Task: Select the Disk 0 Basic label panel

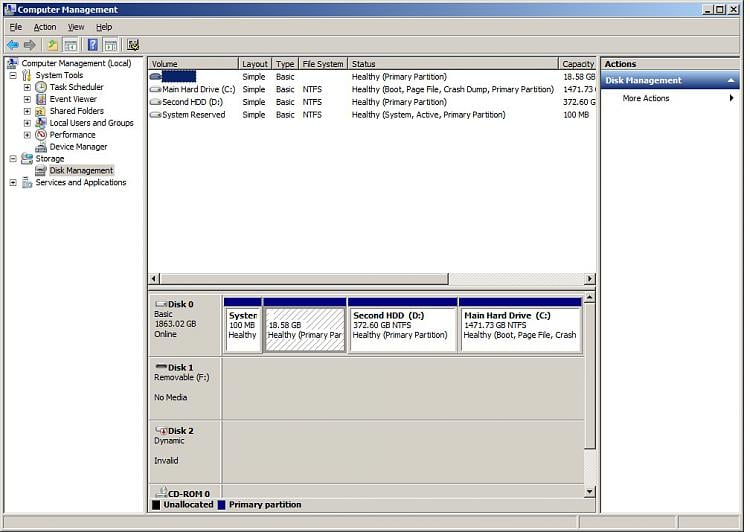Action: pyautogui.click(x=185, y=325)
